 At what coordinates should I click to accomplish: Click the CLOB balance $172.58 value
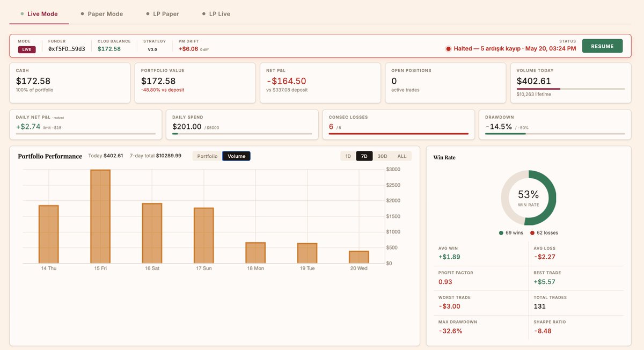pyautogui.click(x=109, y=49)
